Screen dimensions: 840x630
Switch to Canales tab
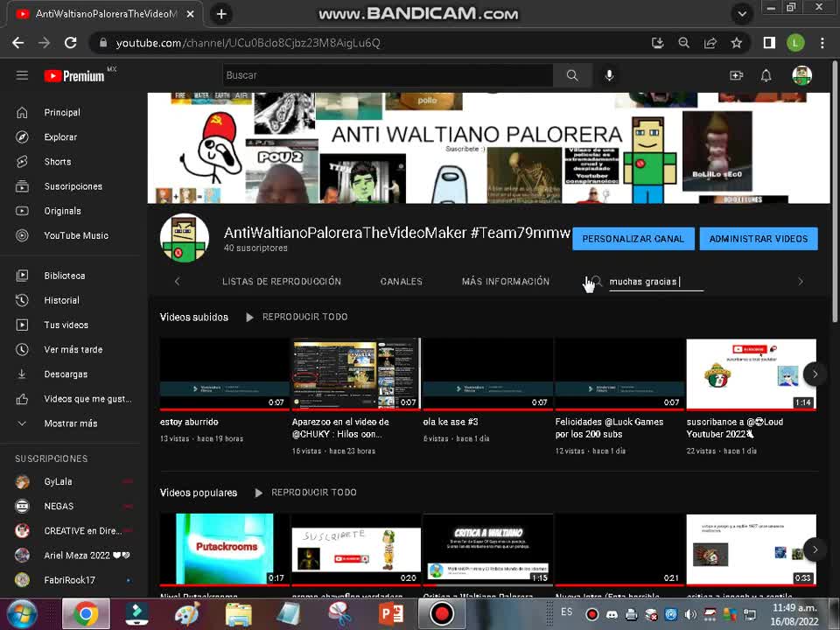pyautogui.click(x=402, y=281)
